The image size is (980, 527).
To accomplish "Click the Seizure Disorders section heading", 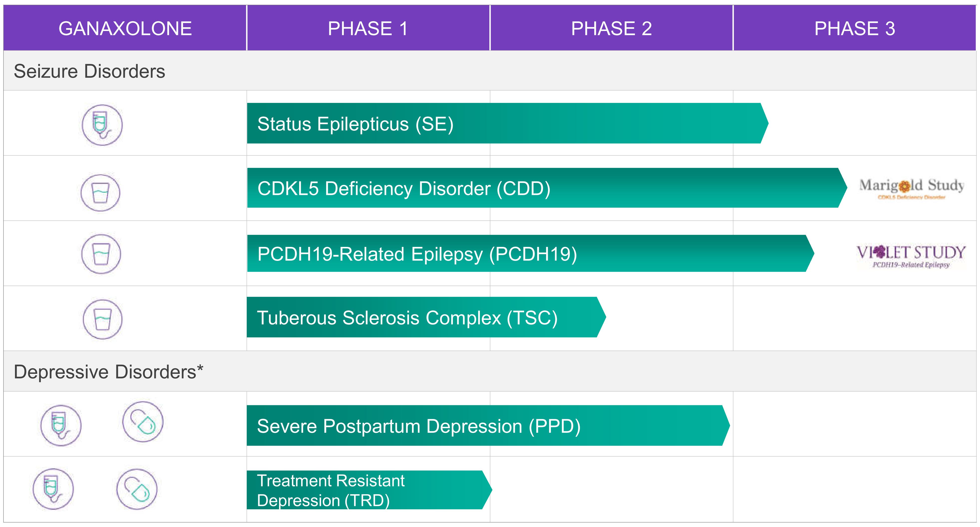I will (x=89, y=71).
